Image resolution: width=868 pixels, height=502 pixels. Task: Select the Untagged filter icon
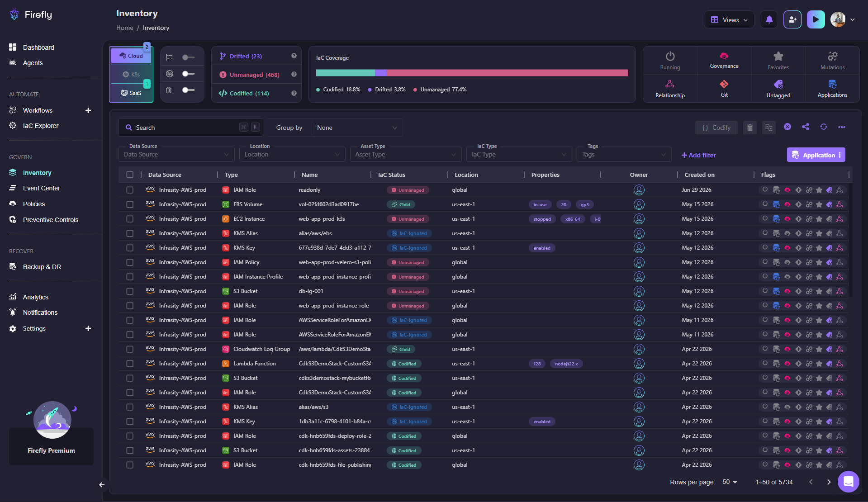(x=778, y=88)
